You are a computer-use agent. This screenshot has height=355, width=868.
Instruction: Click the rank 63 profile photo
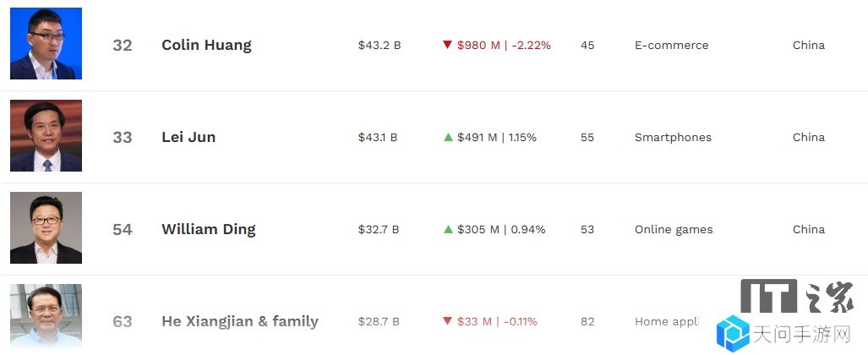[46, 317]
